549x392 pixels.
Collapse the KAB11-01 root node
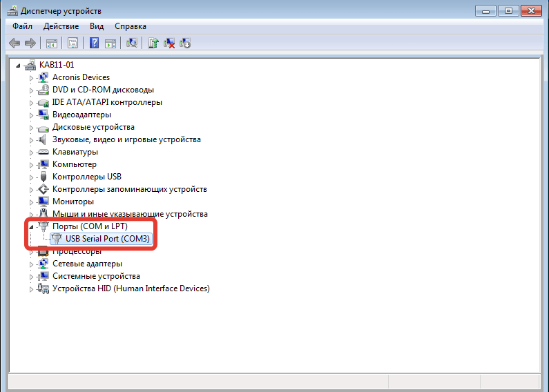coord(19,65)
